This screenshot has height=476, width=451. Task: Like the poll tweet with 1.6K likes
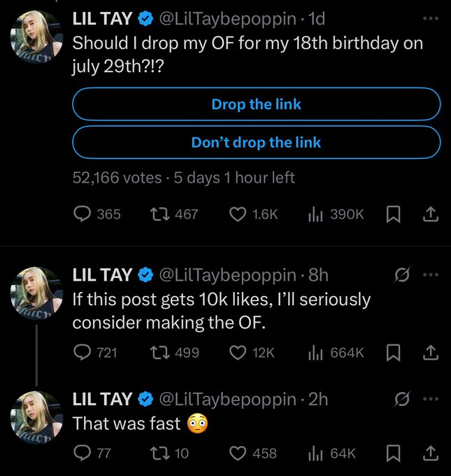click(237, 213)
